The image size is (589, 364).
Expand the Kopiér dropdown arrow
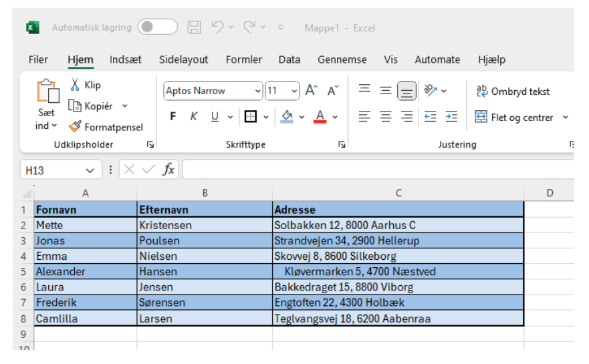pyautogui.click(x=125, y=106)
